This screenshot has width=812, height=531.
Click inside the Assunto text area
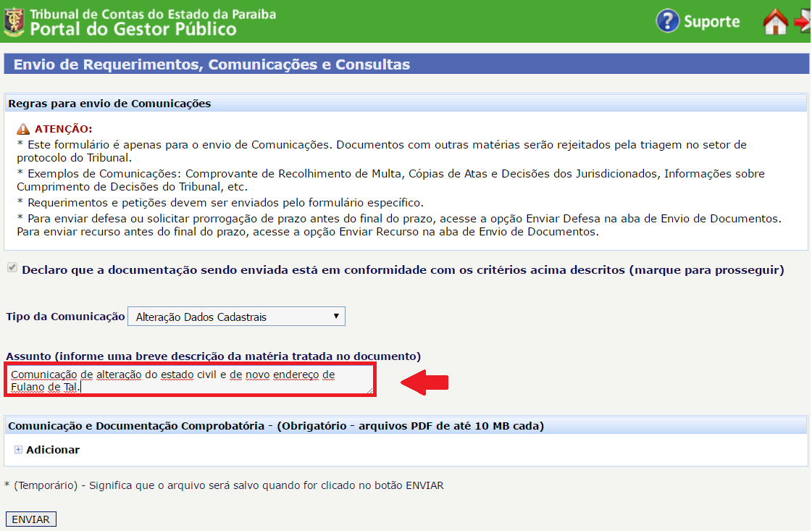pos(188,380)
